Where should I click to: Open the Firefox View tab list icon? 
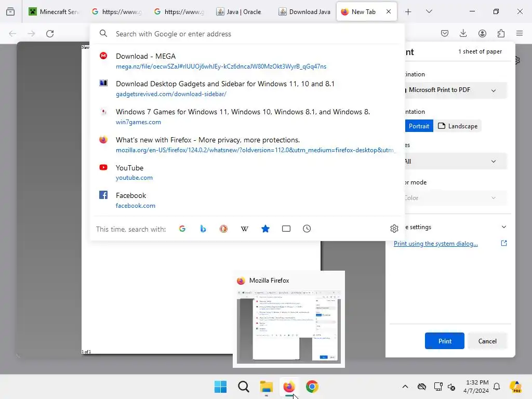[x=10, y=11]
